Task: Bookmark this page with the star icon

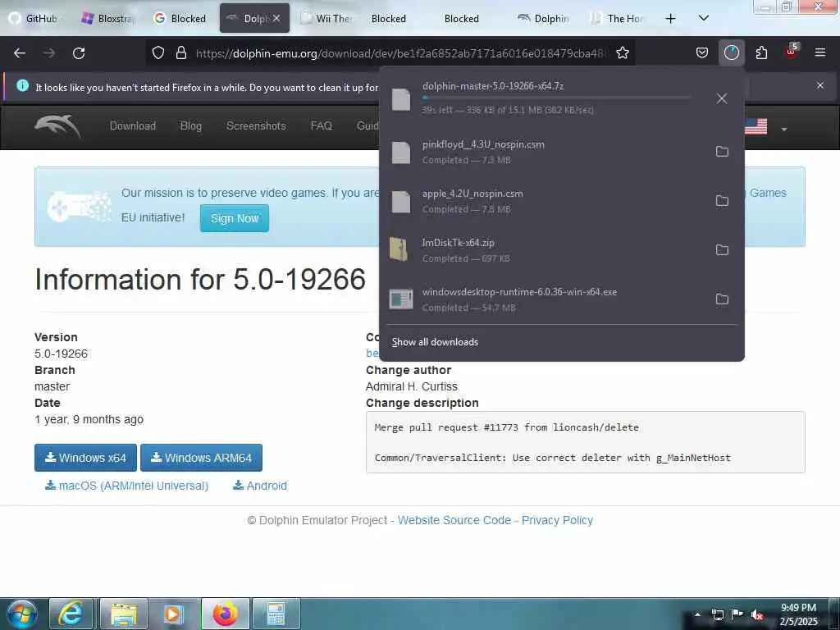Action: (x=623, y=53)
